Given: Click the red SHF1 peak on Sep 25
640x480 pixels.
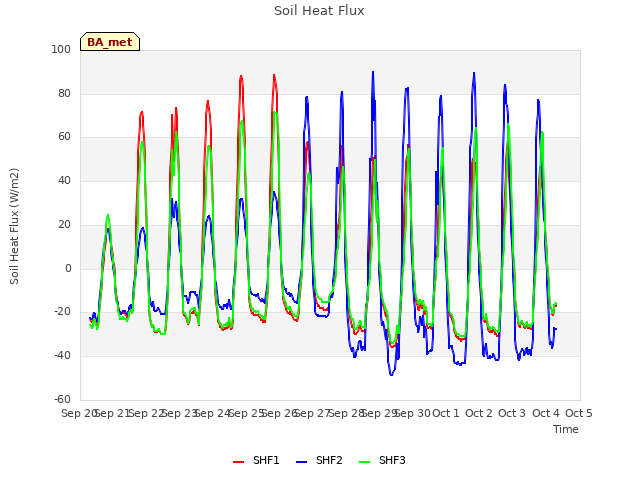Looking at the screenshot, I should tap(241, 76).
